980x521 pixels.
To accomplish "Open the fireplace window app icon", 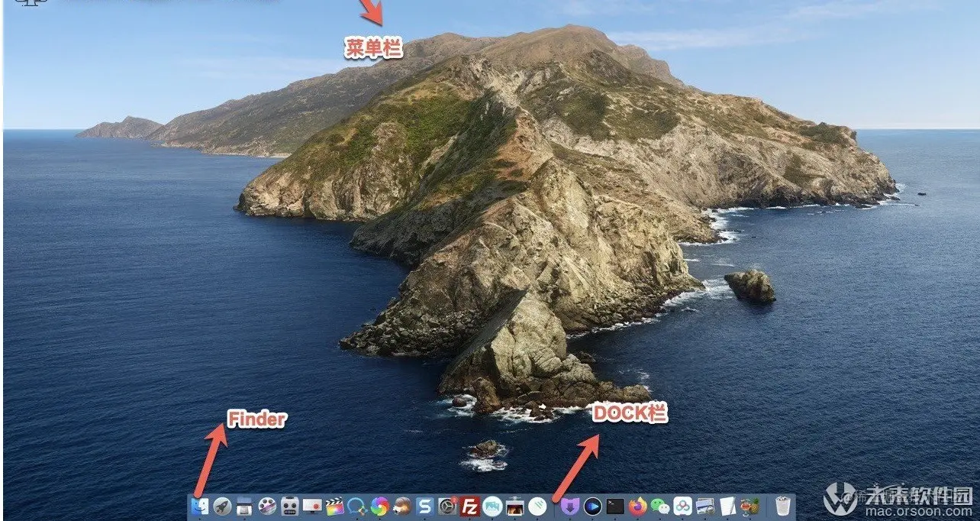I will (x=515, y=506).
